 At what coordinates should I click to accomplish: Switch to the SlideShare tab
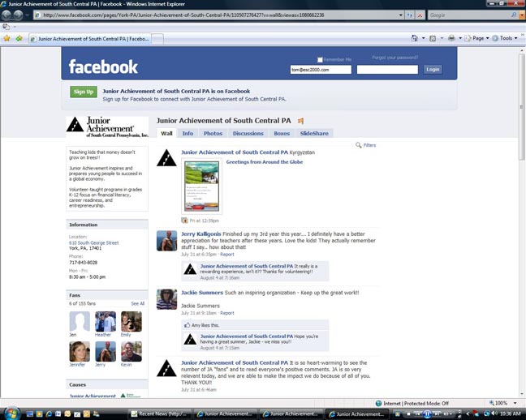pos(314,134)
